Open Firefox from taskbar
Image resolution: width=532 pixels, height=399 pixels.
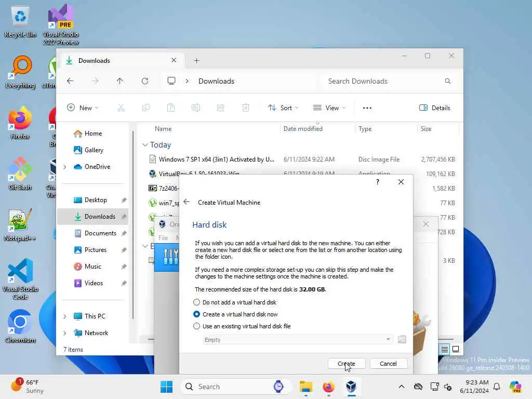(x=328, y=387)
